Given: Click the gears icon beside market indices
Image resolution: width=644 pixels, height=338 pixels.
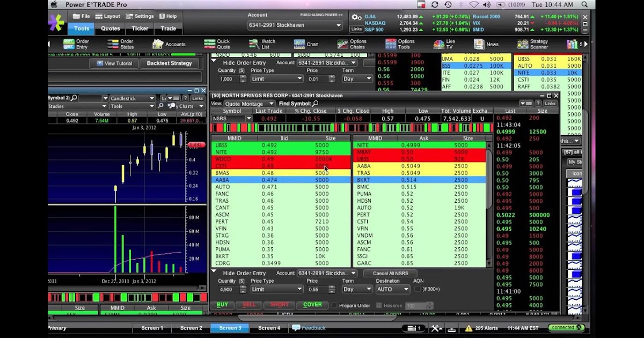Looking at the screenshot, I should click(x=356, y=17).
